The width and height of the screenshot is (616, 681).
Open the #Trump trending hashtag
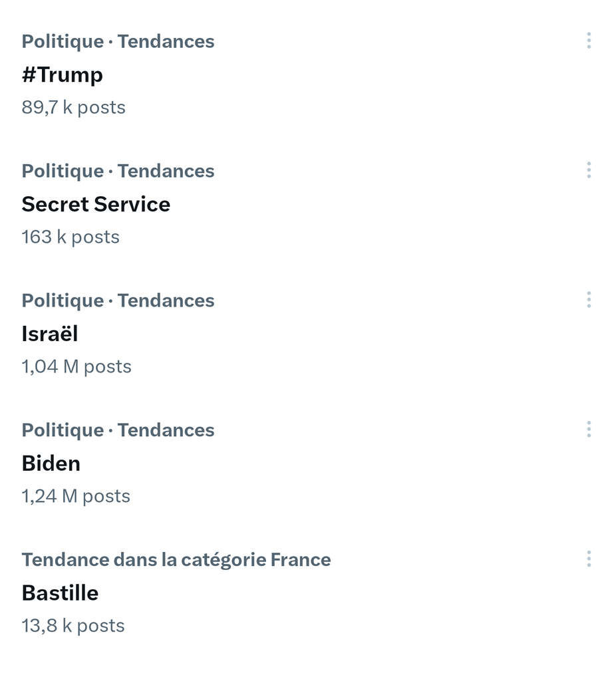[63, 74]
